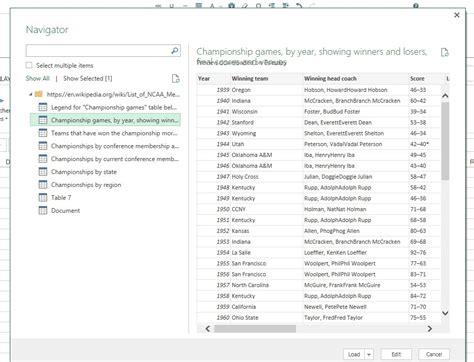This screenshot has width=474, height=362.
Task: Click the preview scroll down arrow
Action: pos(445,313)
